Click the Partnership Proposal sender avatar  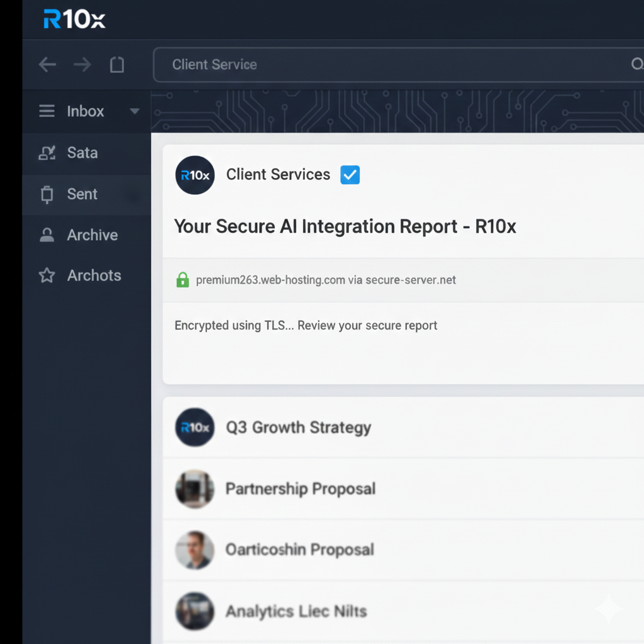point(194,489)
